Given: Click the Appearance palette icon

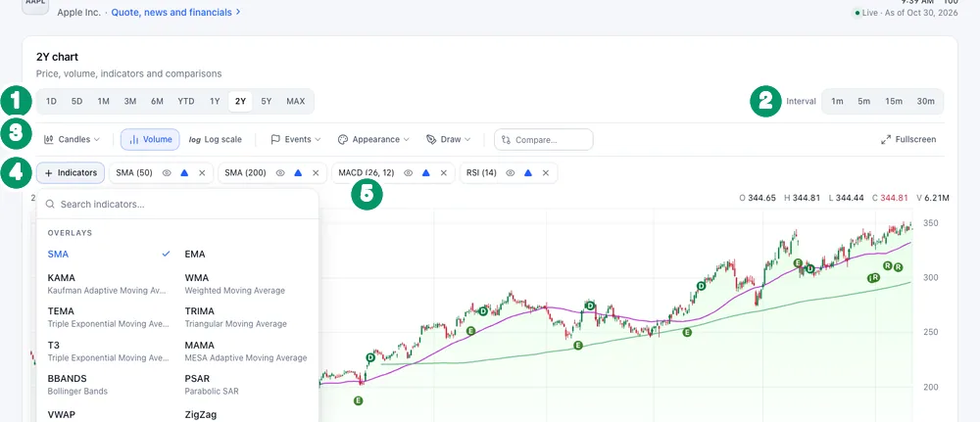Looking at the screenshot, I should 342,140.
